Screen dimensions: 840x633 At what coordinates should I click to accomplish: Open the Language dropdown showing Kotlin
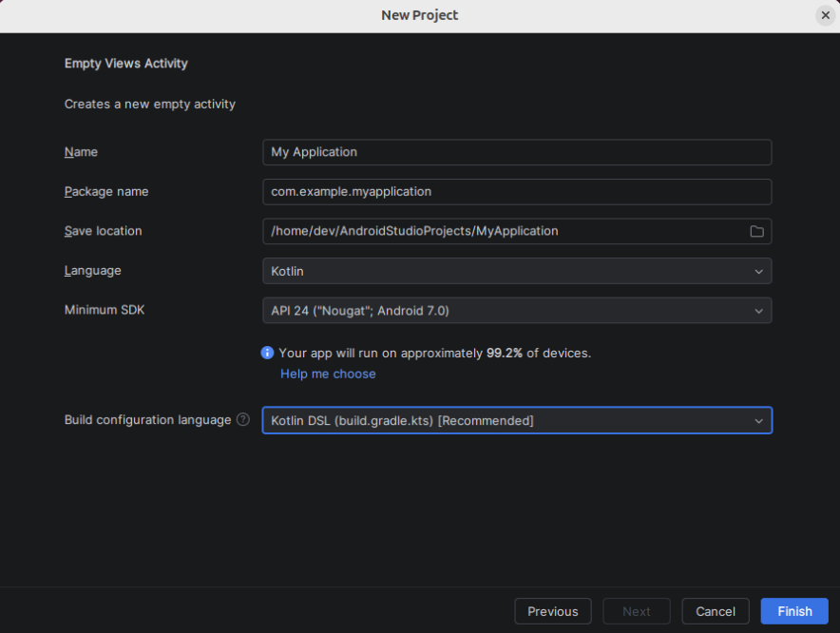tap(517, 271)
